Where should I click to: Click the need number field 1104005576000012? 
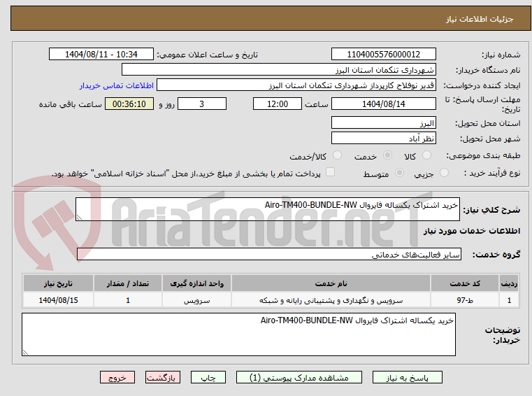pyautogui.click(x=383, y=55)
